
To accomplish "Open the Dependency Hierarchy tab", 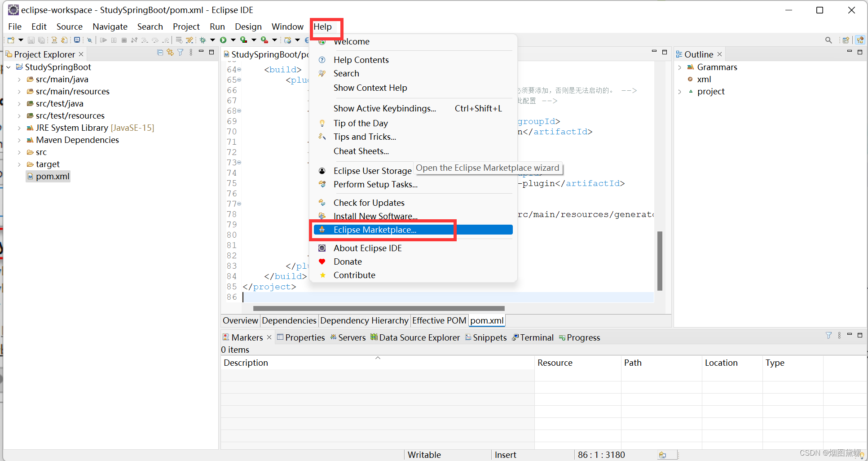I will 364,320.
